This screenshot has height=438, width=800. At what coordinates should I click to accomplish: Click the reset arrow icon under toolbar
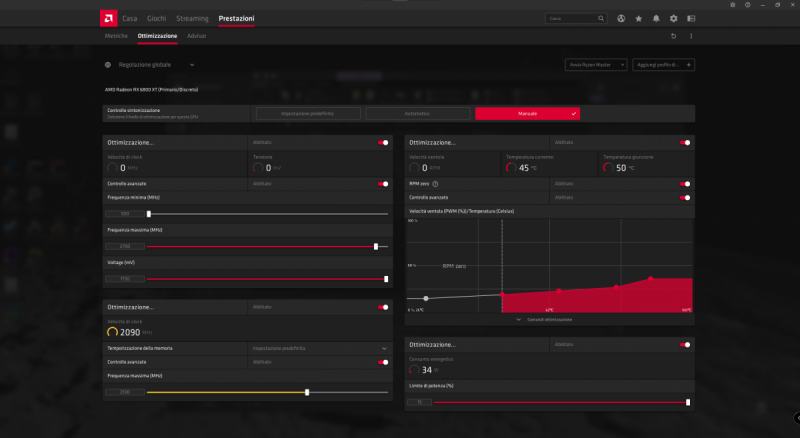pos(673,36)
